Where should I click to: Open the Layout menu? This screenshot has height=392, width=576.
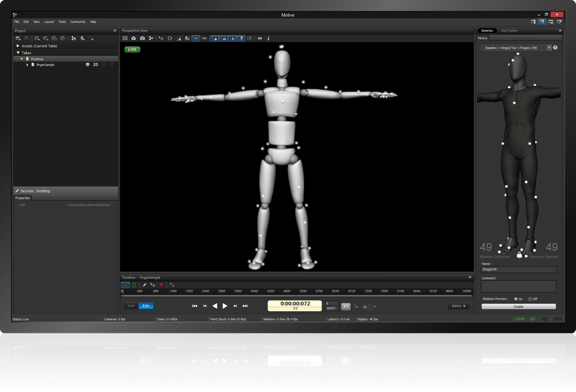pos(49,22)
